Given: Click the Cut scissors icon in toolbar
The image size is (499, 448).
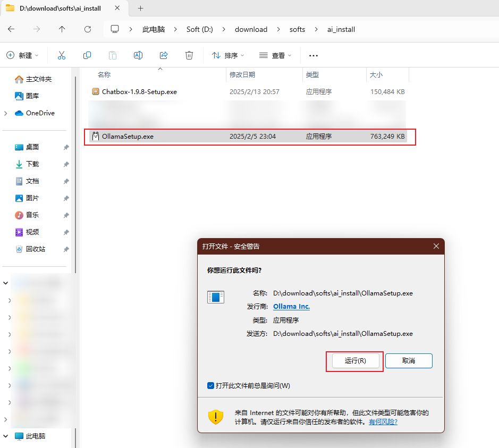Looking at the screenshot, I should pos(61,55).
